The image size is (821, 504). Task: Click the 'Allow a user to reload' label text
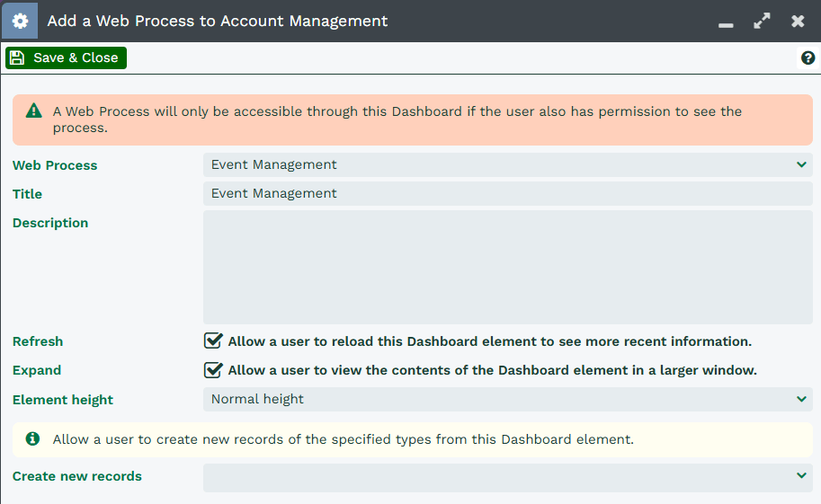[x=489, y=341]
